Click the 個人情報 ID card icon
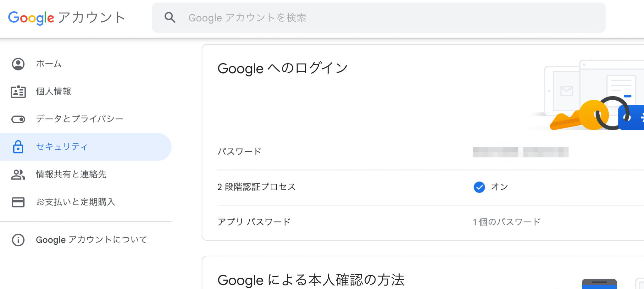The width and height of the screenshot is (644, 289). (x=18, y=92)
